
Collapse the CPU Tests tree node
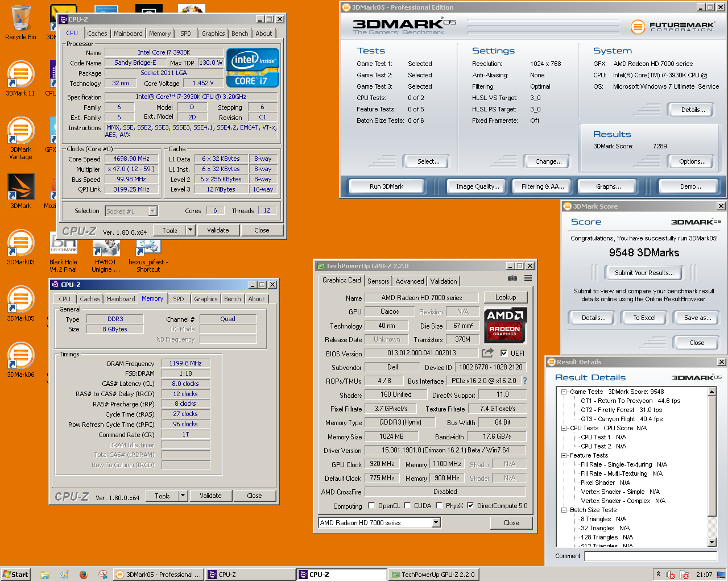point(564,428)
